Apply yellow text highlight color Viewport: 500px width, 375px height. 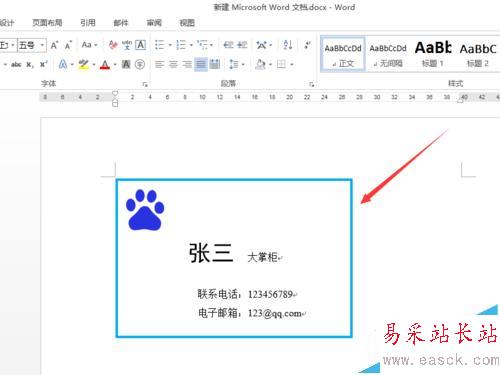83,64
